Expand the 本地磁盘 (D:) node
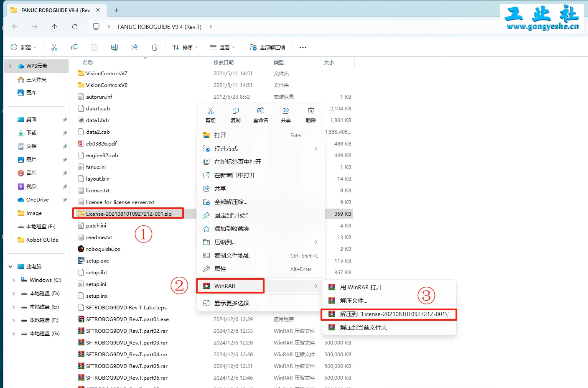This screenshot has height=388, width=588. 14,294
